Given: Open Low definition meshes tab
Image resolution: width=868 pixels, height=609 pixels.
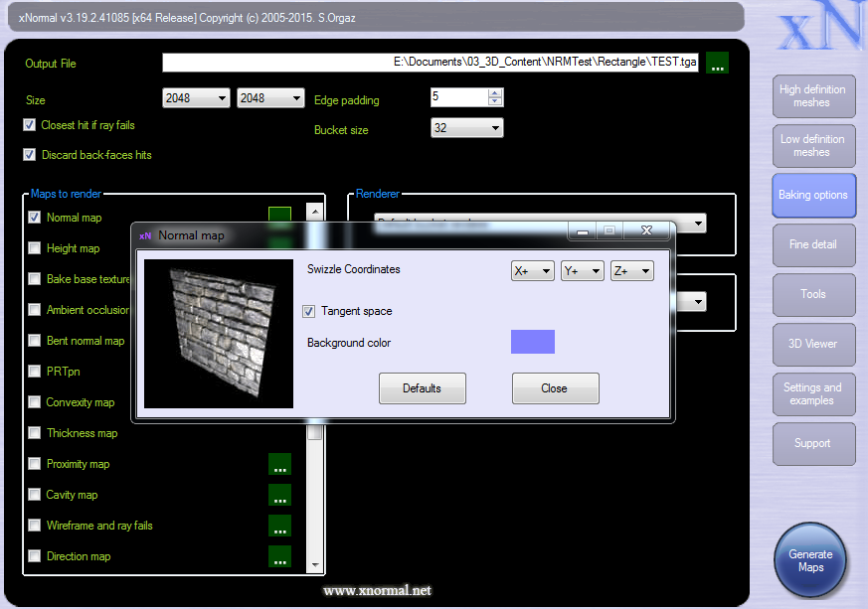Looking at the screenshot, I should point(813,146).
